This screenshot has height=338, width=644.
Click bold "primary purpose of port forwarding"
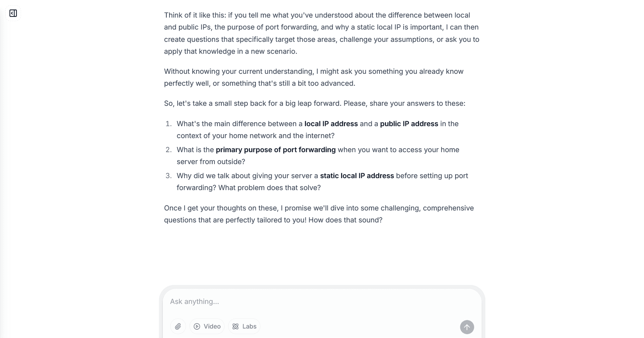pos(275,150)
